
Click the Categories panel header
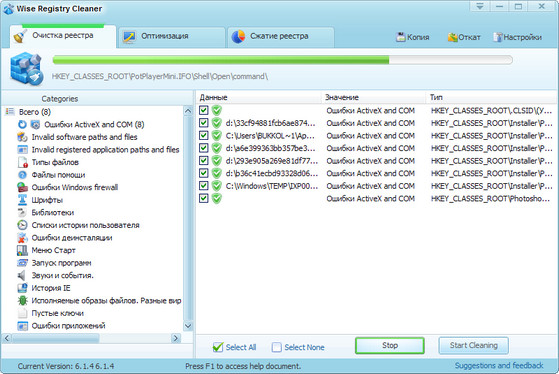point(60,98)
